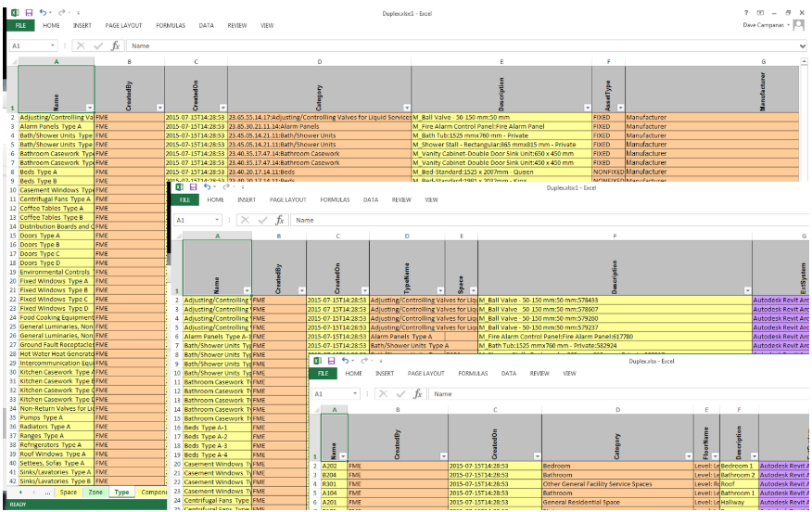
Task: Switch to Zone sheet tab
Action: pyautogui.click(x=95, y=493)
